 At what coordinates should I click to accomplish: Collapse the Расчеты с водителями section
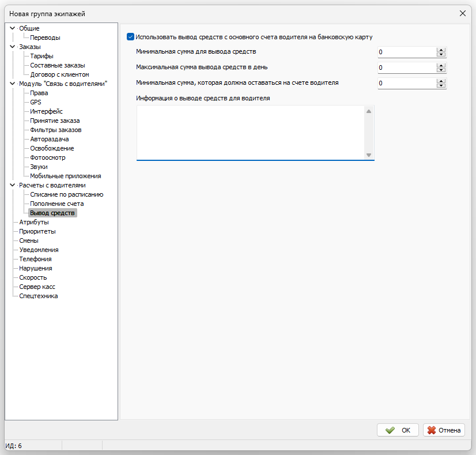tap(13, 185)
